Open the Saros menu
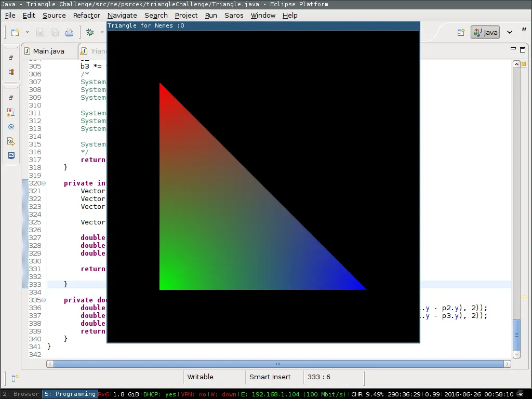The width and height of the screenshot is (532, 399). point(234,15)
